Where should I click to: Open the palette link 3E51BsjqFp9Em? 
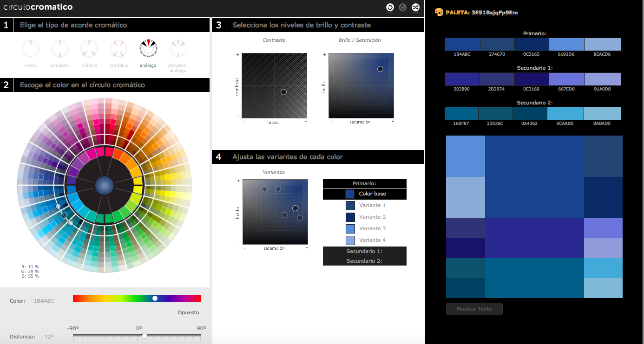pos(494,13)
